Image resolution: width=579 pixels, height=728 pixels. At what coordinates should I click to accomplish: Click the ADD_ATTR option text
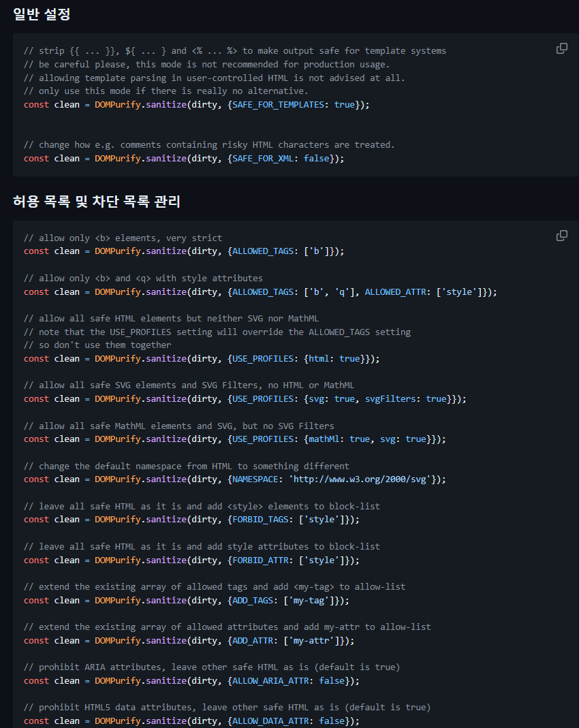253,641
